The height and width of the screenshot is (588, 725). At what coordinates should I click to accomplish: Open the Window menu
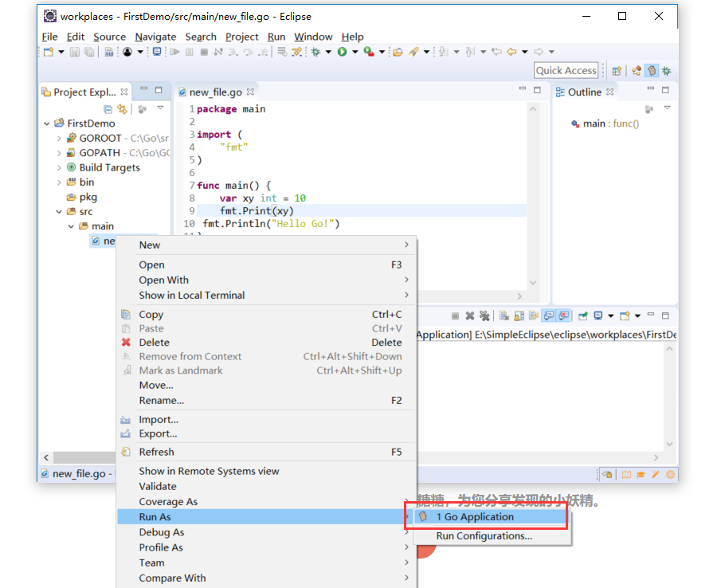point(313,37)
